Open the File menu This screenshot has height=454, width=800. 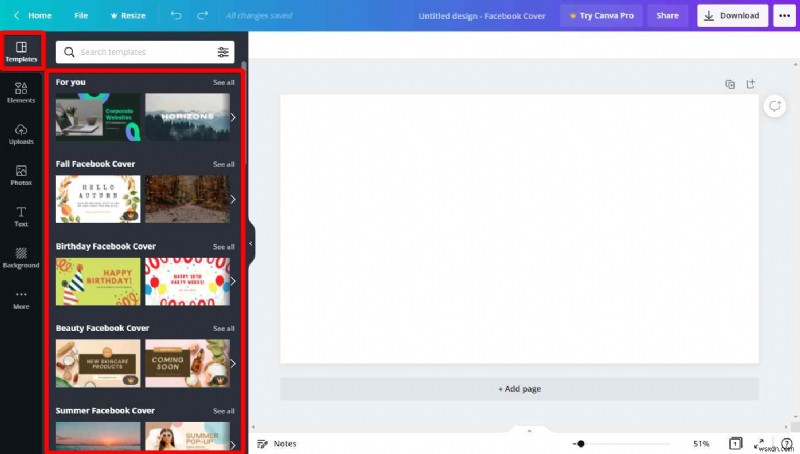coord(81,15)
